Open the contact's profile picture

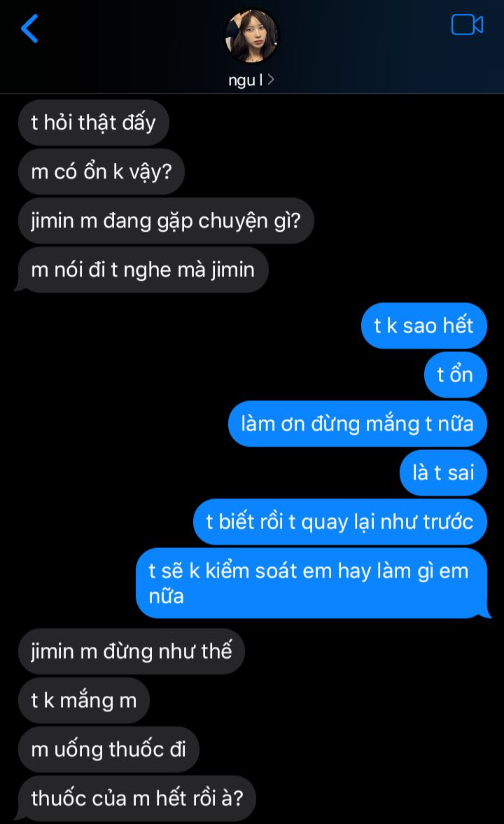[252, 35]
